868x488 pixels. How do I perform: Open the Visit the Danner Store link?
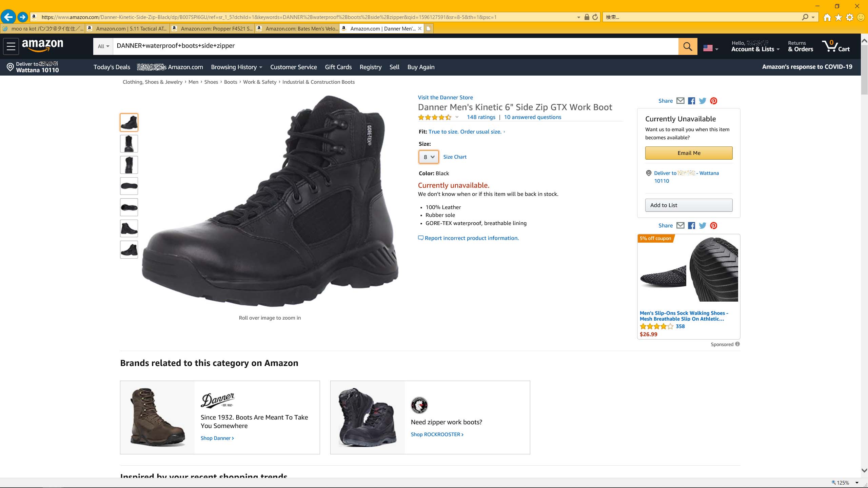[x=445, y=97]
